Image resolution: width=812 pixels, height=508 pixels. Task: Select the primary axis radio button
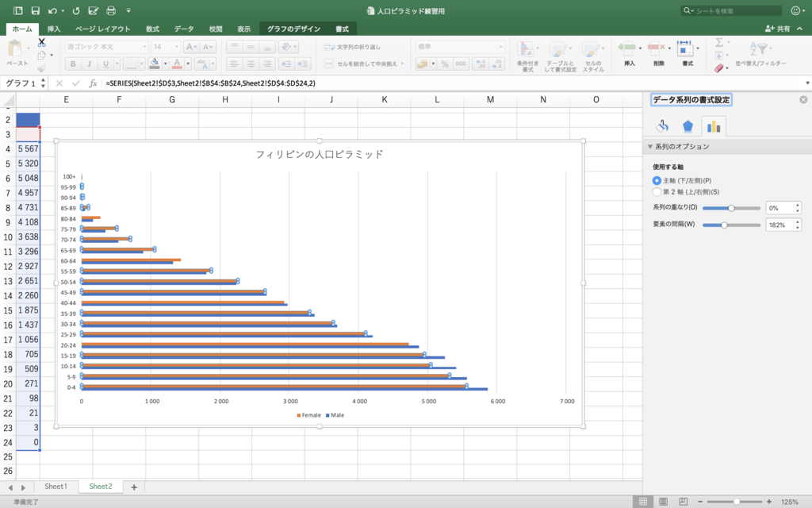tap(657, 180)
